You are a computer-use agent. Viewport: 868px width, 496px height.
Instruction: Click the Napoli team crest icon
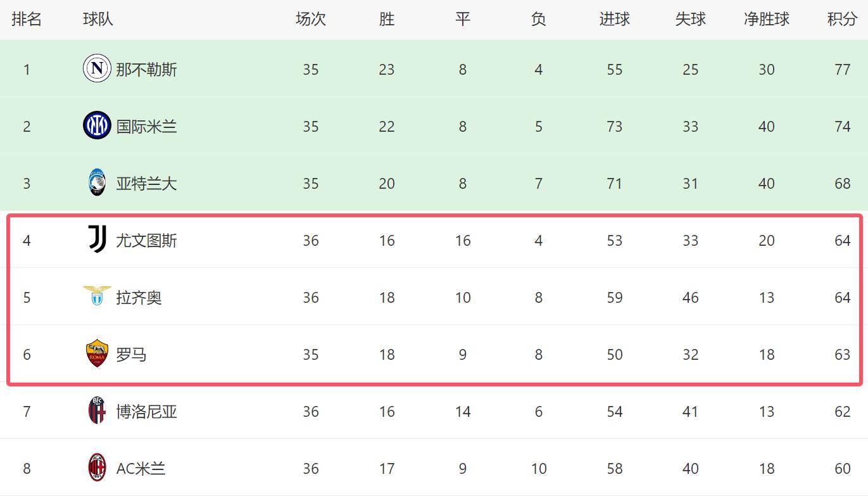coord(97,68)
